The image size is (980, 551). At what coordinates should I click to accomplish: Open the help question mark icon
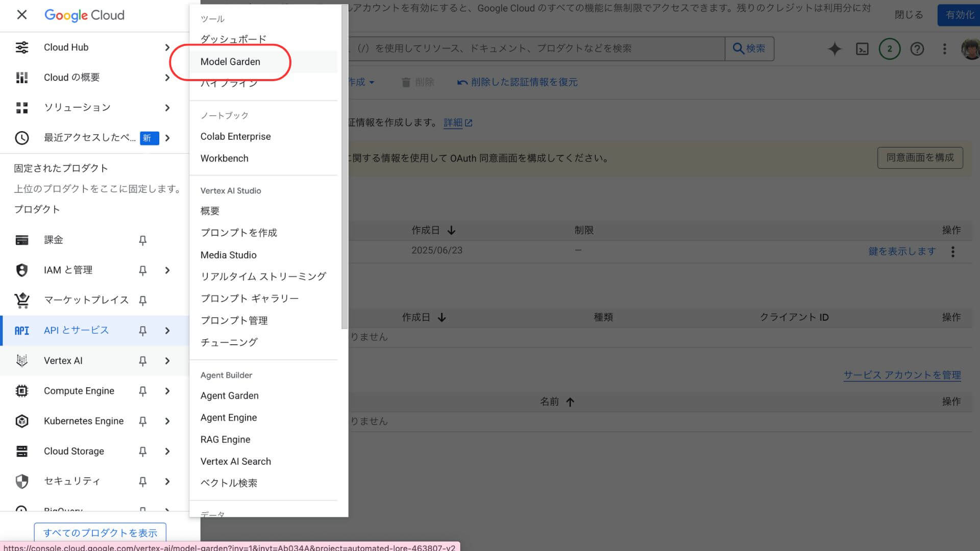tap(917, 49)
